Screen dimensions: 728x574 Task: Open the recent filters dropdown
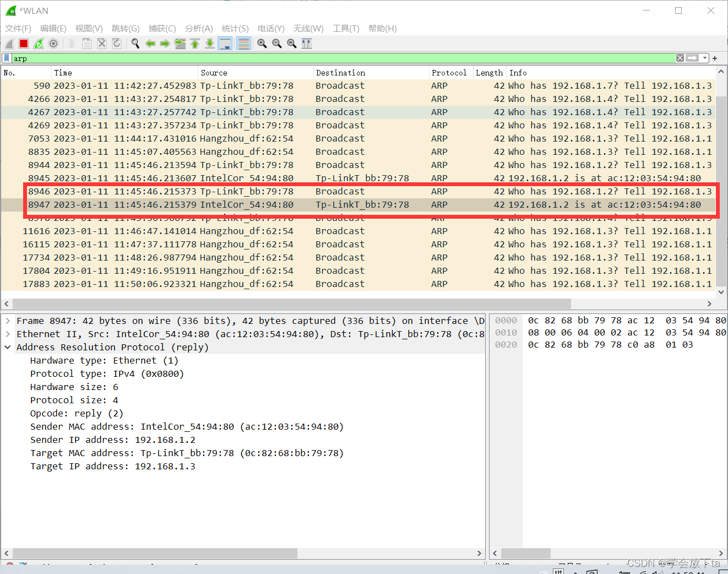point(705,58)
